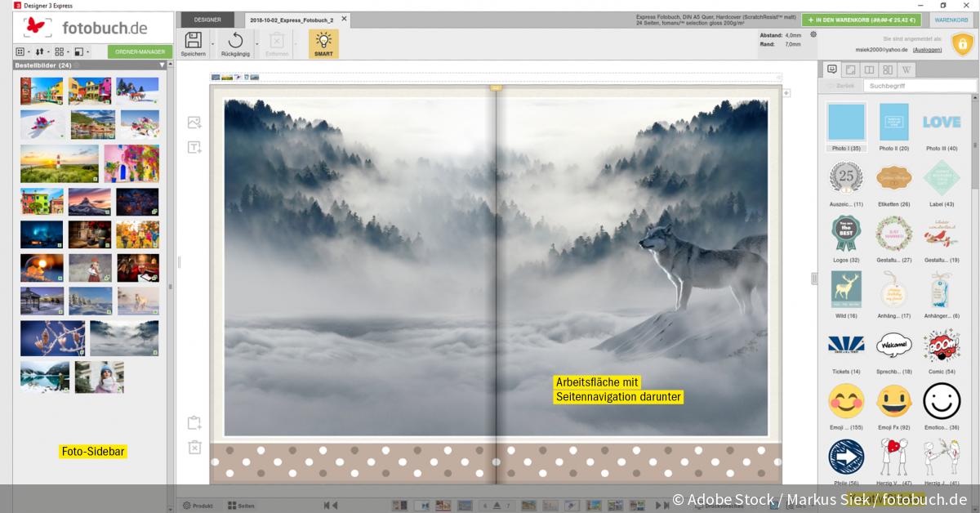Open the thumbnail grid size dropdown
This screenshot has height=513, width=980.
click(61, 51)
